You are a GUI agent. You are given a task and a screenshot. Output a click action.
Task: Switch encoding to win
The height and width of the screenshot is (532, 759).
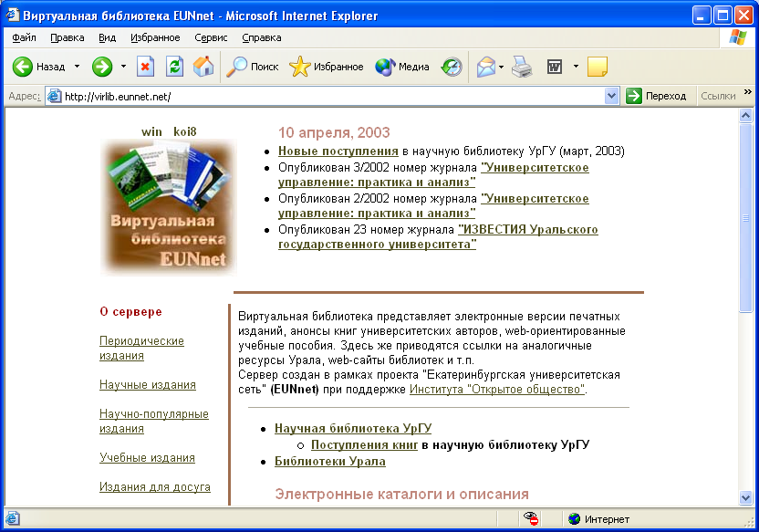pyautogui.click(x=151, y=131)
